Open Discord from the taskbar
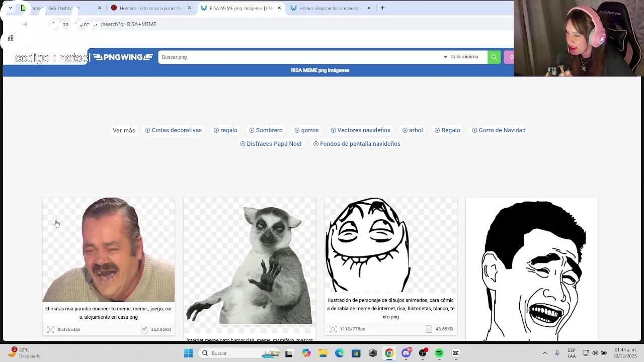Viewport: 644px width, 362px height. tap(406, 353)
